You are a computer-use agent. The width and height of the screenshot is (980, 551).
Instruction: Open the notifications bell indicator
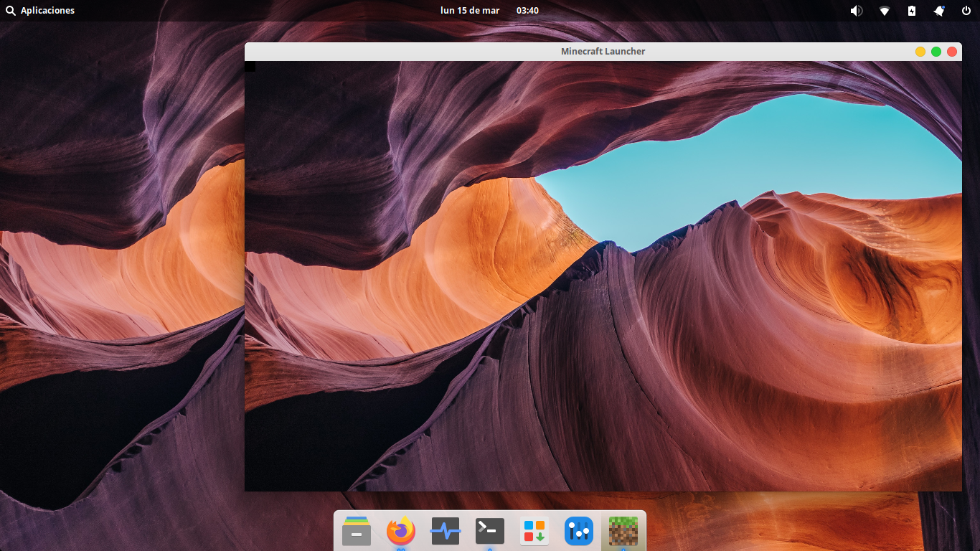939,11
